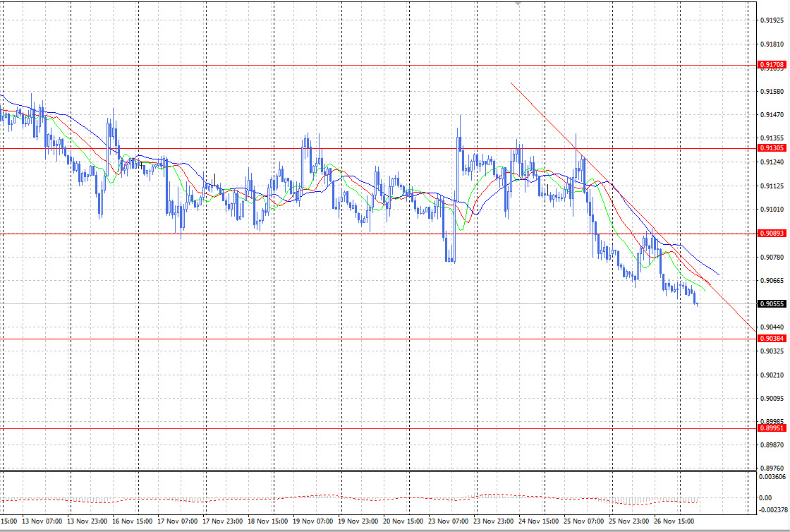Click the 23 Nov 07:00 time label
Screen dimensions: 790x532
449,521
